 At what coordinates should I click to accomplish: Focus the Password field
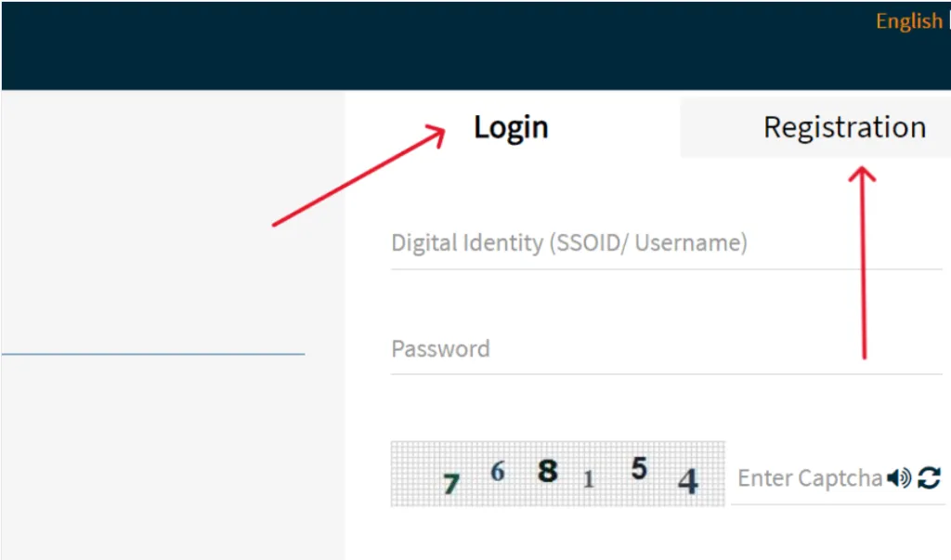[x=650, y=348]
